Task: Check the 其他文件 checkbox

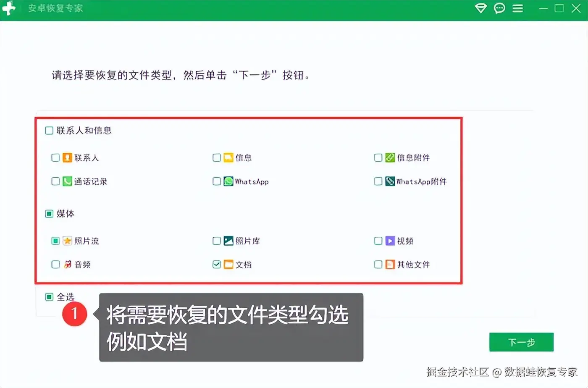Action: click(x=378, y=265)
